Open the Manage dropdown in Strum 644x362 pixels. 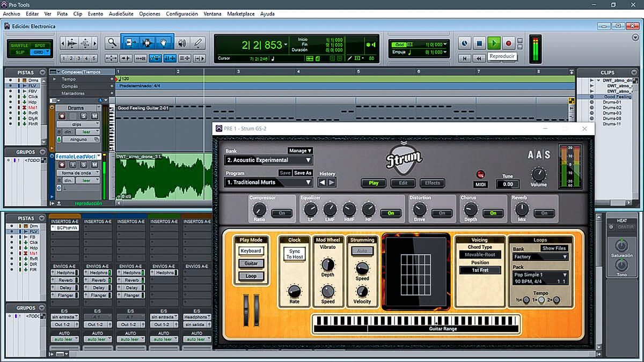coord(300,151)
